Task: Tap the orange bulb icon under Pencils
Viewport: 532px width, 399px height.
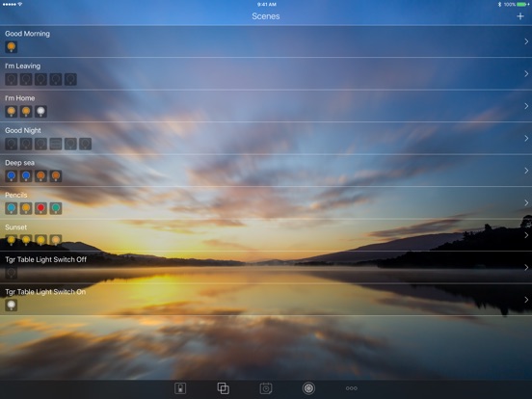Action: point(26,208)
